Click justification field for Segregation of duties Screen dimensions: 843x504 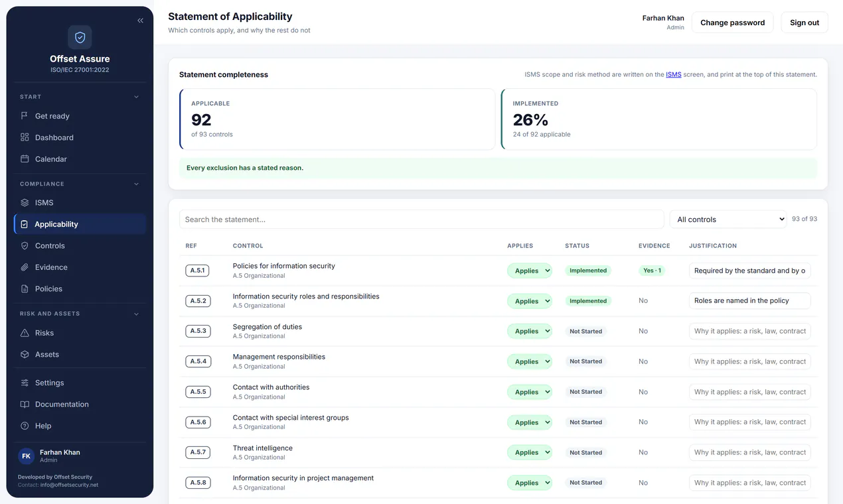point(749,331)
